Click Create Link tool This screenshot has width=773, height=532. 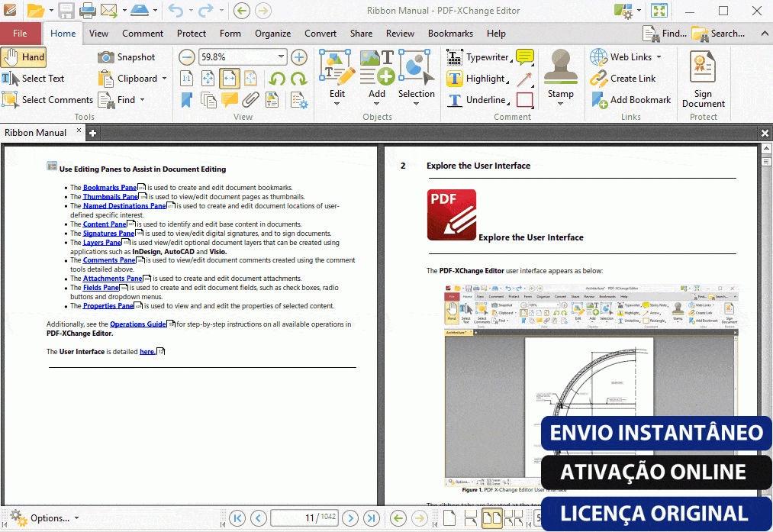pyautogui.click(x=623, y=79)
